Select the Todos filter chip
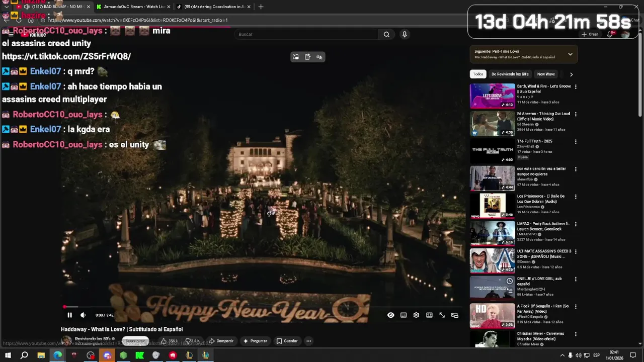 (x=478, y=74)
